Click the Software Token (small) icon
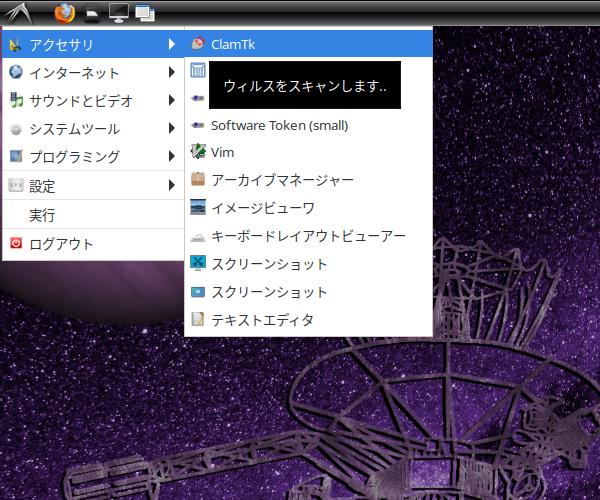The height and width of the screenshot is (500, 600). (x=198, y=125)
